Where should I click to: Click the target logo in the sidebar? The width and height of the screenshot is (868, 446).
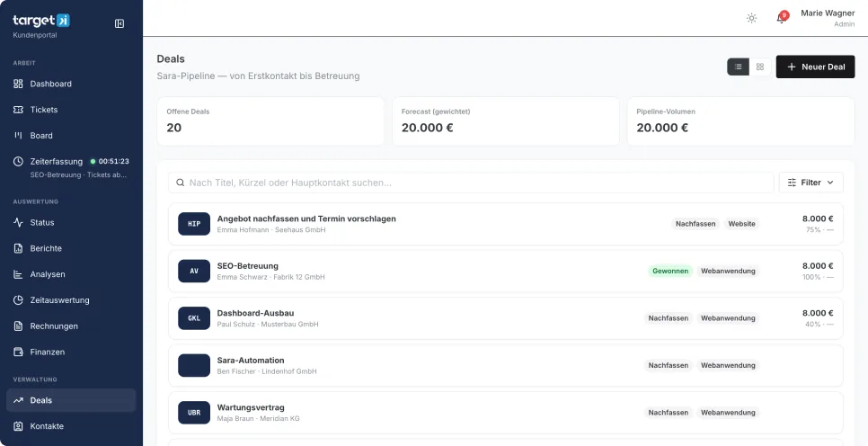point(41,21)
